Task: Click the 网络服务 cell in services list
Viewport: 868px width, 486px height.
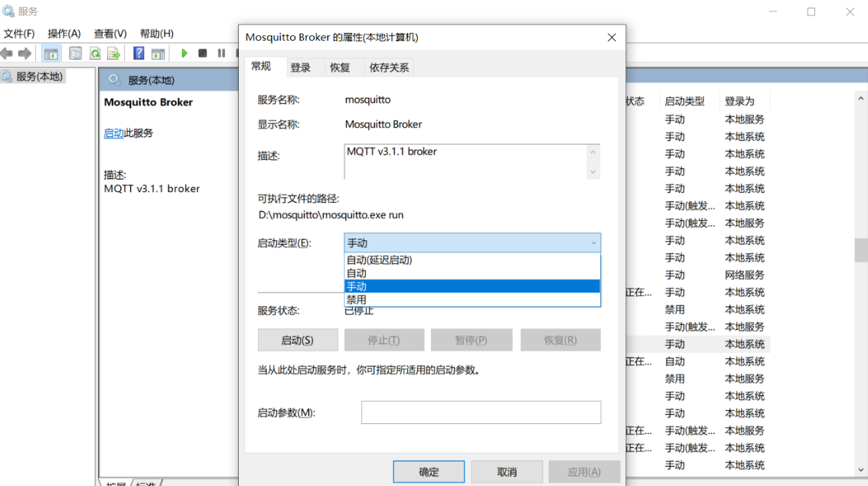Action: tap(745, 275)
